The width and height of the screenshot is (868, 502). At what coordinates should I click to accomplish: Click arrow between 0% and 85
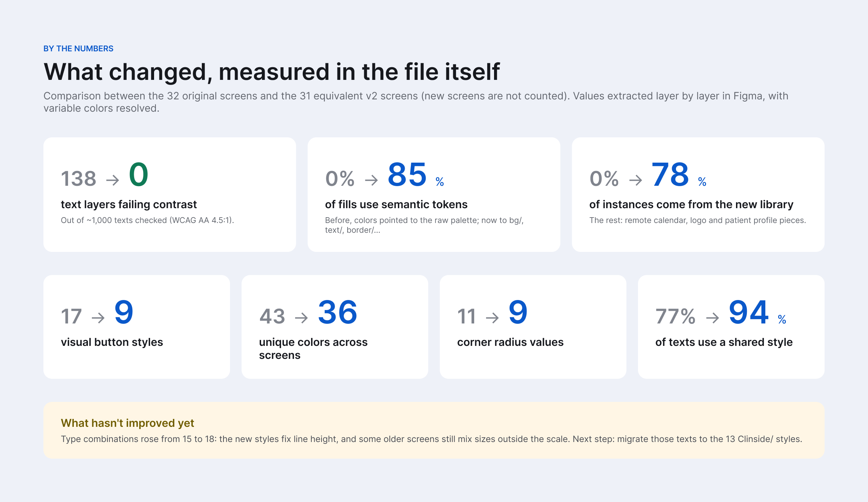coord(371,180)
